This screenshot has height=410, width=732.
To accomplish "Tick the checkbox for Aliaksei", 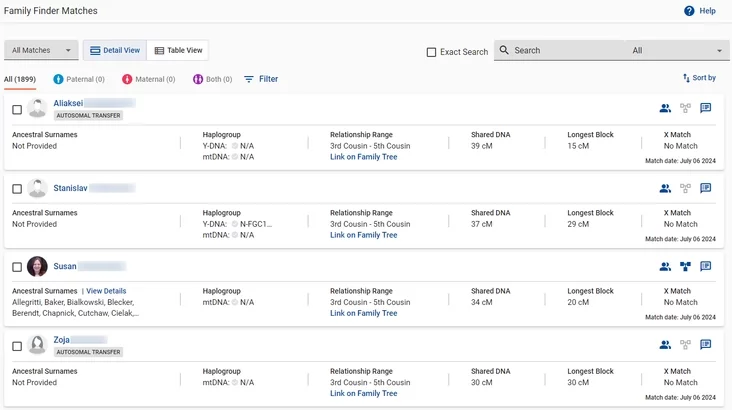I will pyautogui.click(x=17, y=109).
